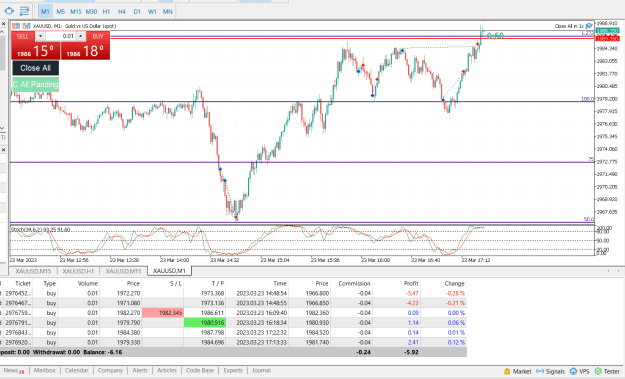Switch chart to M5 timeframe
Screen dimensions: 625x379
point(60,12)
